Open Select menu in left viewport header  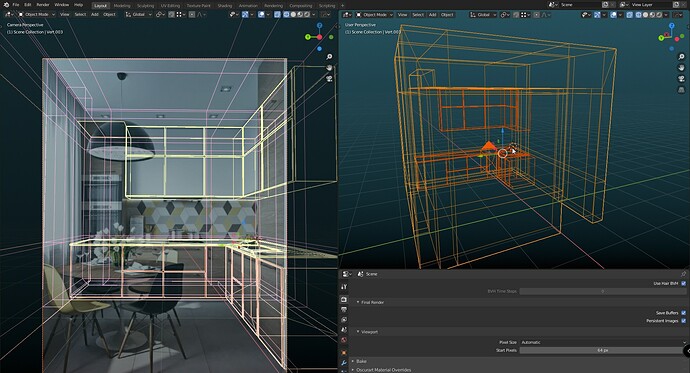coord(80,15)
